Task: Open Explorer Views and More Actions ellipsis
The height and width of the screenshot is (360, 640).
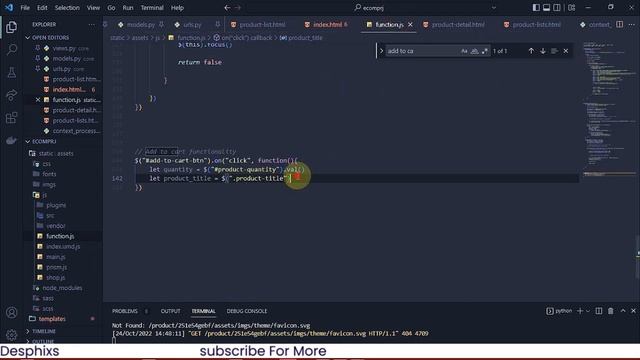Action: click(x=91, y=24)
